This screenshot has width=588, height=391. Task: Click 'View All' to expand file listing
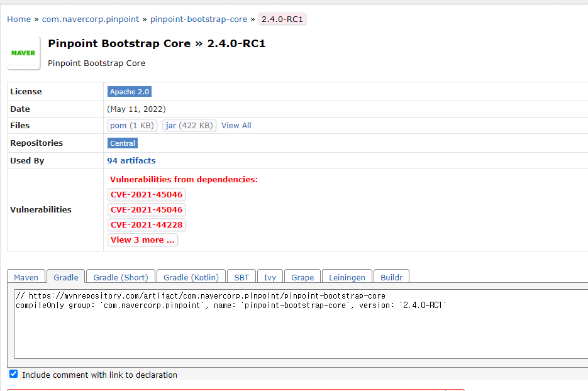click(236, 125)
